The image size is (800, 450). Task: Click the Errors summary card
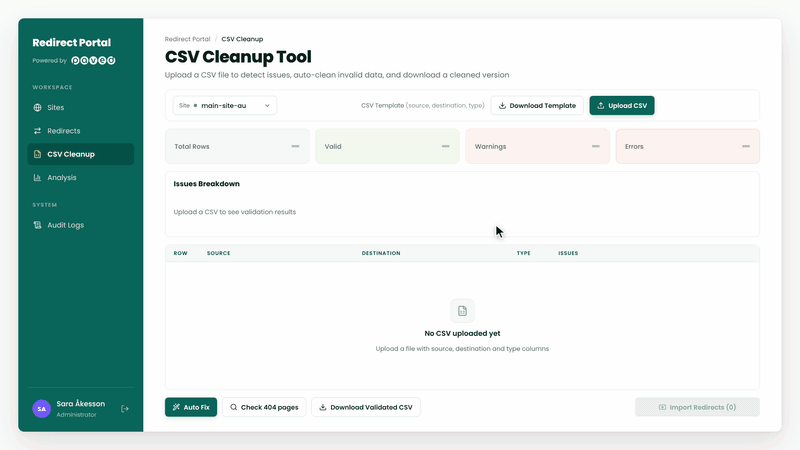[x=688, y=146]
